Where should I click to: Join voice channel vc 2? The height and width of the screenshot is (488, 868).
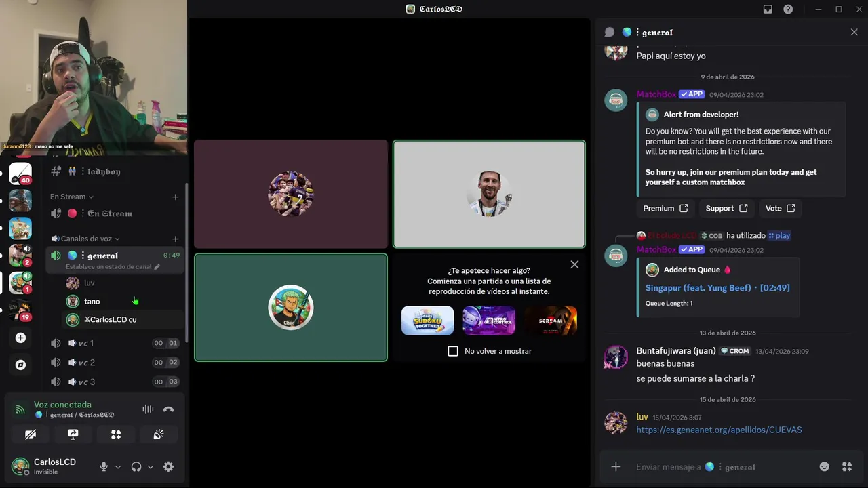click(x=115, y=362)
